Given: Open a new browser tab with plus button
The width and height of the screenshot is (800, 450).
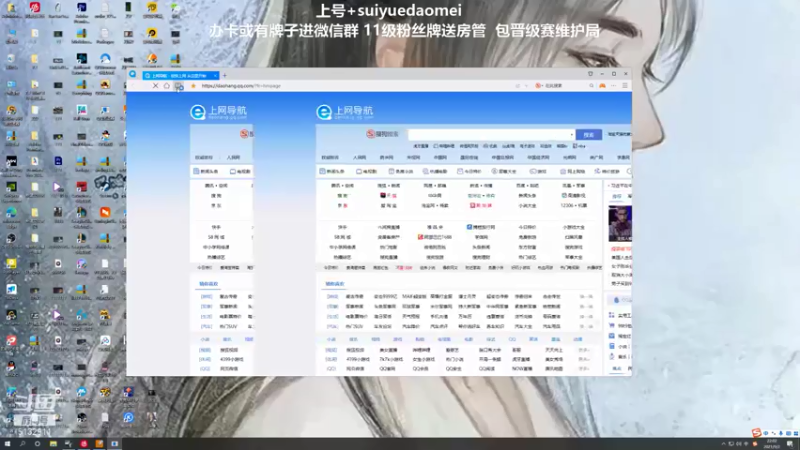Looking at the screenshot, I should (224, 76).
